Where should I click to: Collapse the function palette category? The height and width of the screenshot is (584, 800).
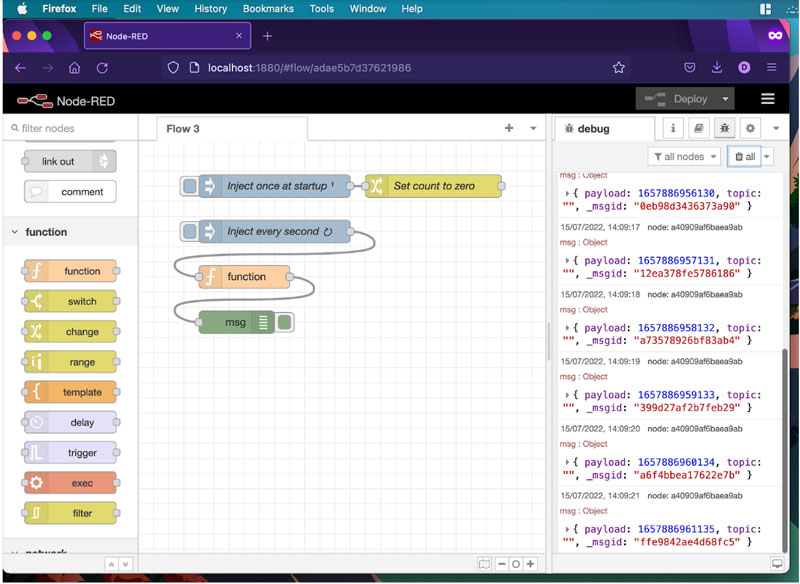[15, 232]
